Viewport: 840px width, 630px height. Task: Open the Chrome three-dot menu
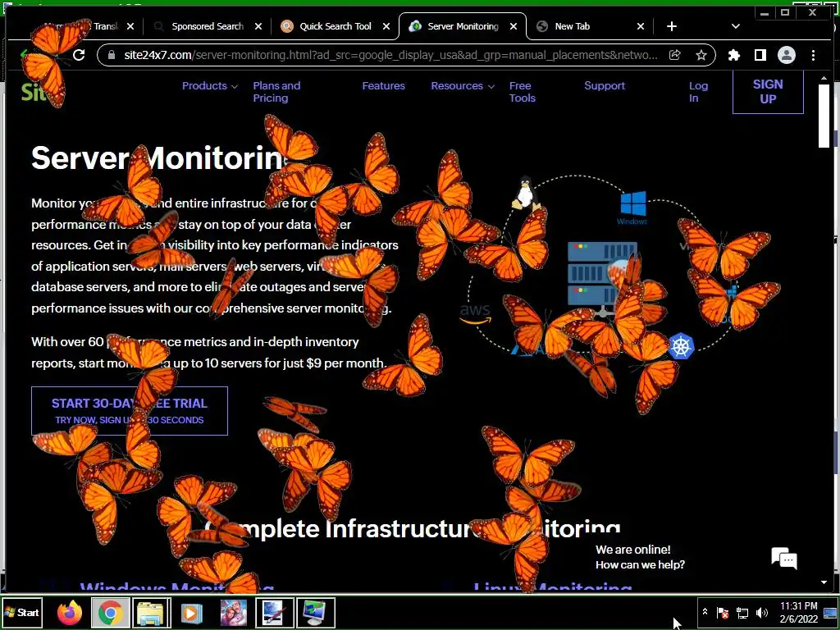813,55
